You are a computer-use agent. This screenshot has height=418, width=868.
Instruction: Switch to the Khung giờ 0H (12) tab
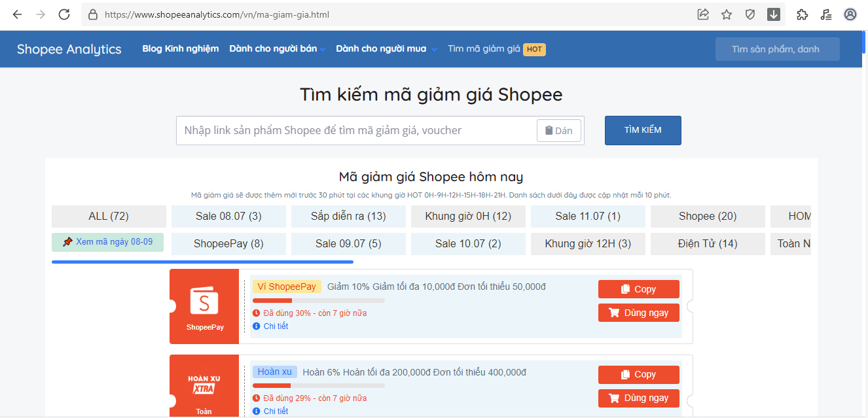(x=468, y=217)
